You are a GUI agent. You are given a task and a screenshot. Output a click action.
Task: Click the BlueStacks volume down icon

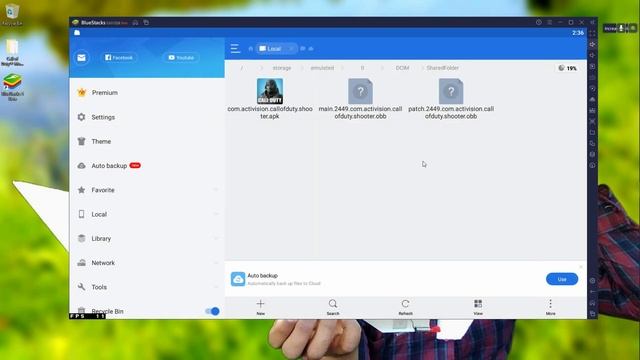point(592,55)
